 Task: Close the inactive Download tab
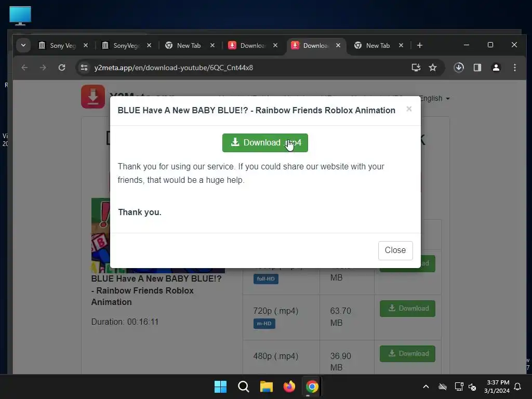[x=275, y=45]
